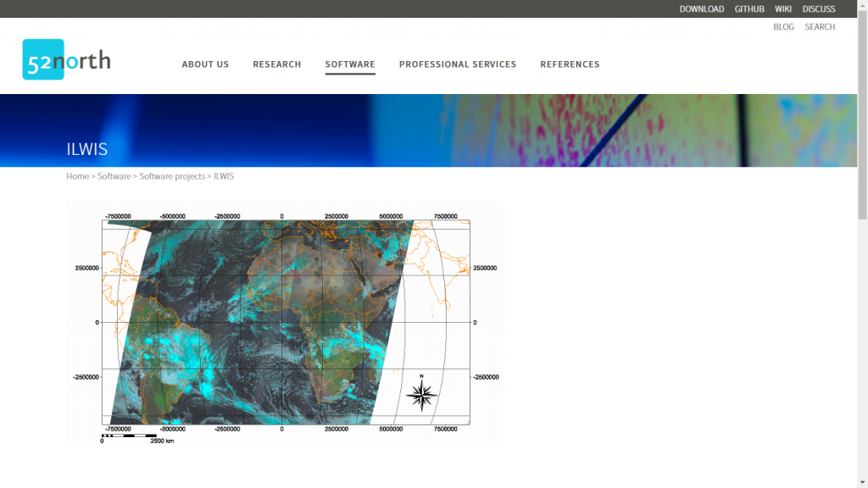Follow the DOWNLOAD link in top bar
868x488 pixels.
click(701, 8)
